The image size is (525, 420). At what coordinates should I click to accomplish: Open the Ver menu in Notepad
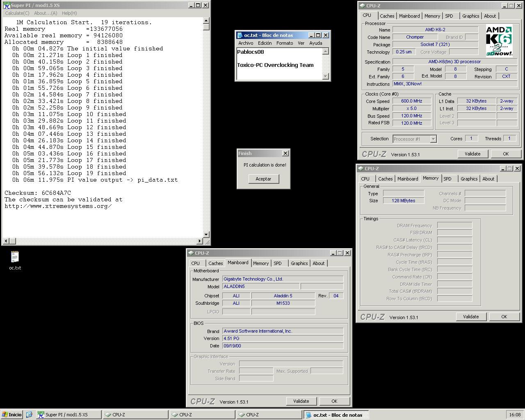[301, 43]
